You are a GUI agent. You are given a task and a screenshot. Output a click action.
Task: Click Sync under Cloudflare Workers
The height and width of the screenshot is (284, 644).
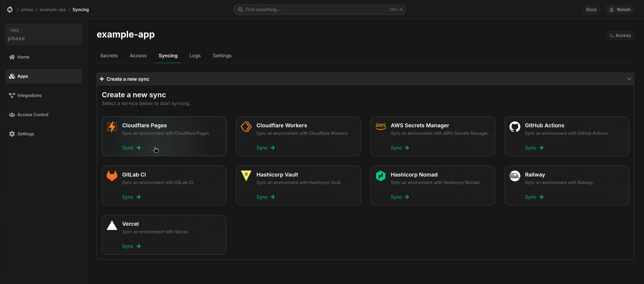pyautogui.click(x=262, y=147)
